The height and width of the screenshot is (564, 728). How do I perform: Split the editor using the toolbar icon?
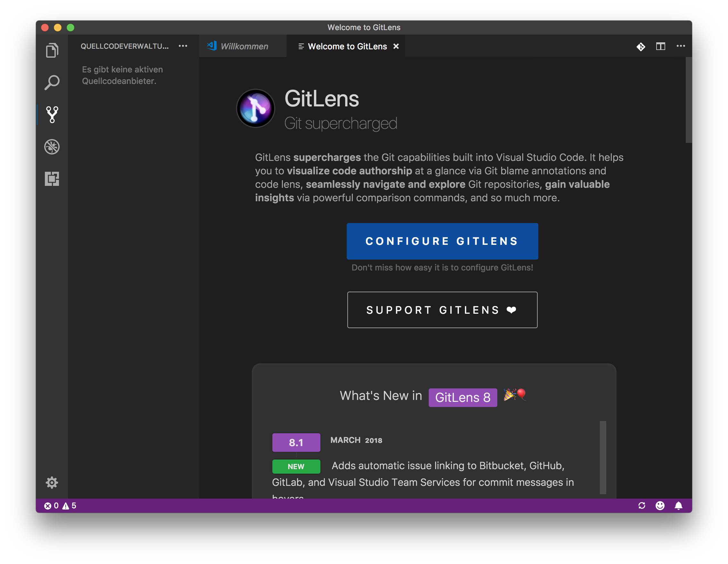coord(660,46)
